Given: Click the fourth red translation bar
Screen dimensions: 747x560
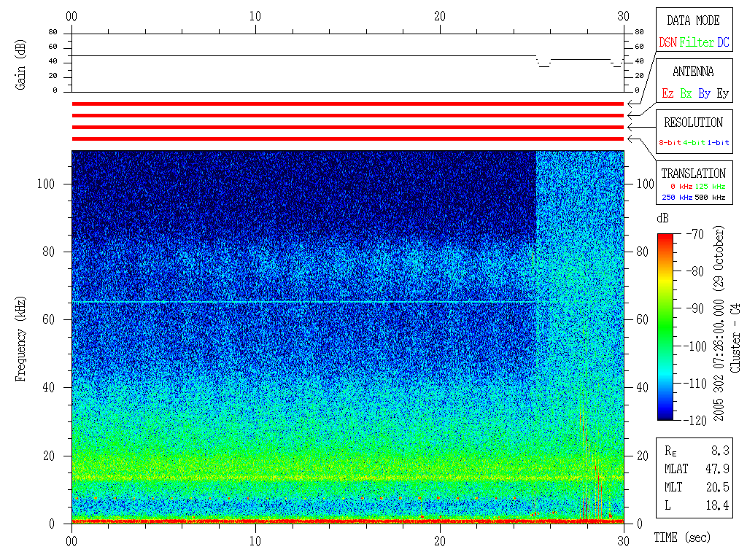Looking at the screenshot, I should pyautogui.click(x=348, y=139).
